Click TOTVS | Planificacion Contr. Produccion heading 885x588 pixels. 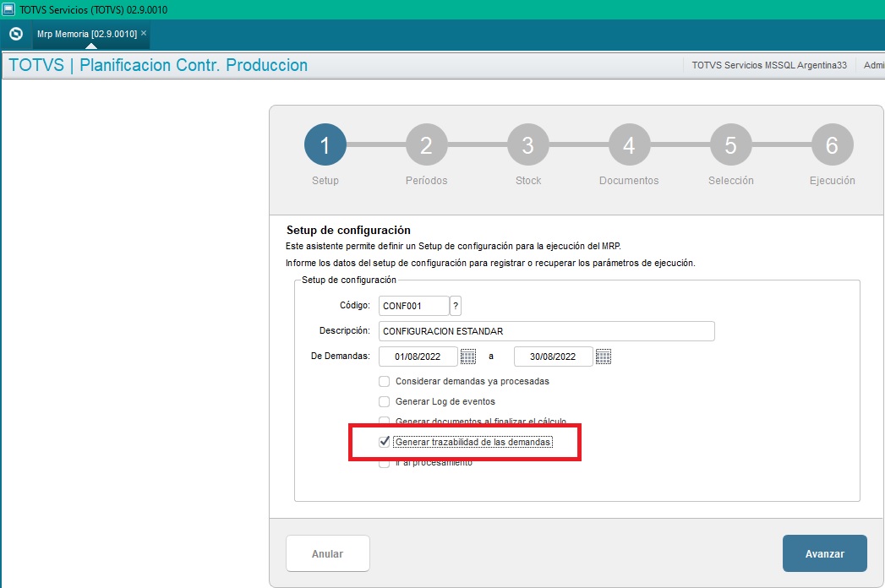158,65
